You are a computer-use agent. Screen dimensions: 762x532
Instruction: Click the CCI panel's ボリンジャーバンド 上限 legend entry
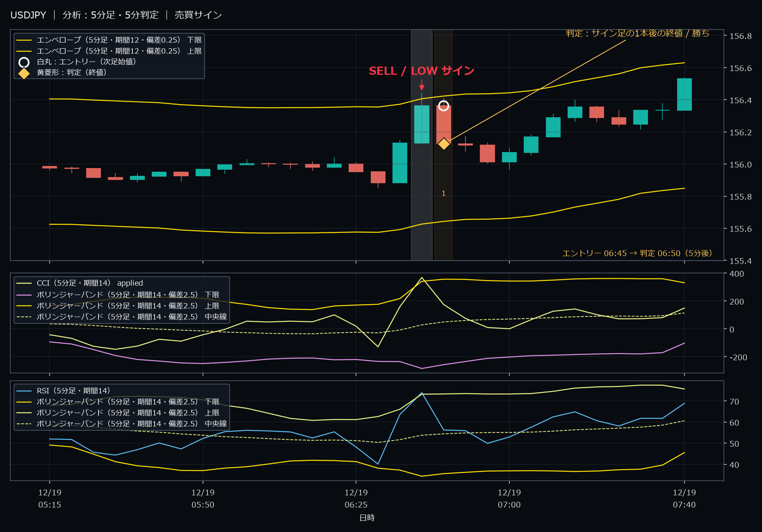point(118,306)
